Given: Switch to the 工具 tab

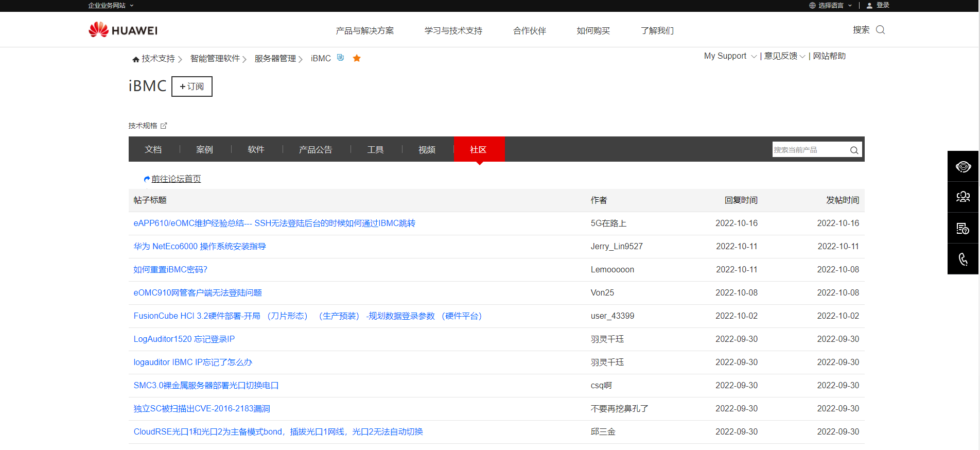Looking at the screenshot, I should pyautogui.click(x=376, y=149).
